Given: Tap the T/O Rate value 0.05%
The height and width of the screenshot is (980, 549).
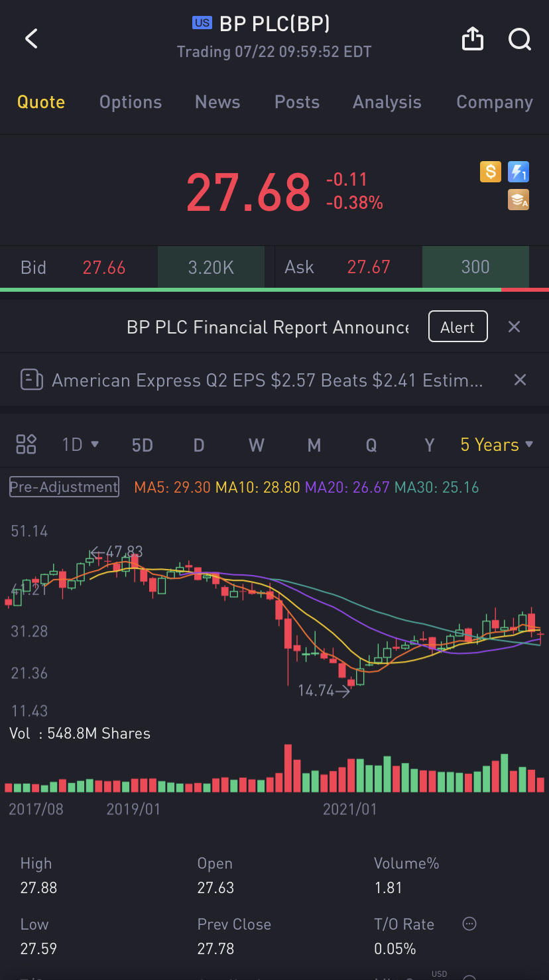Looking at the screenshot, I should click(x=395, y=948).
